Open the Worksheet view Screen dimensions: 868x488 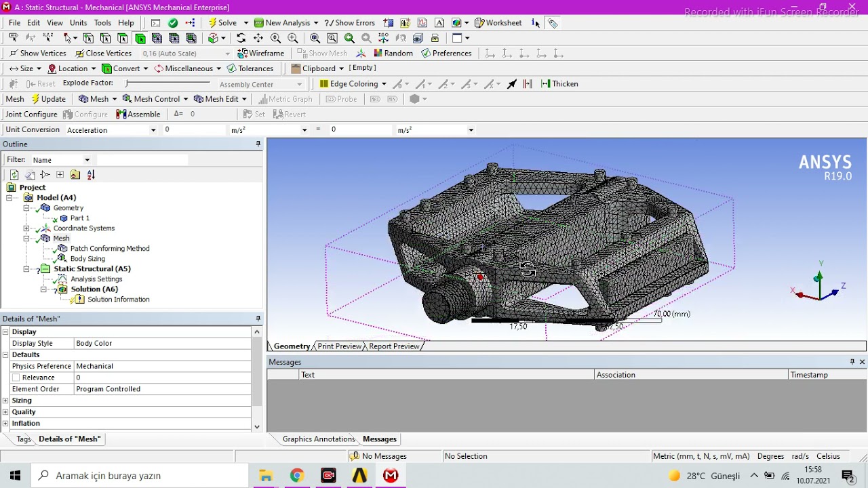(498, 22)
